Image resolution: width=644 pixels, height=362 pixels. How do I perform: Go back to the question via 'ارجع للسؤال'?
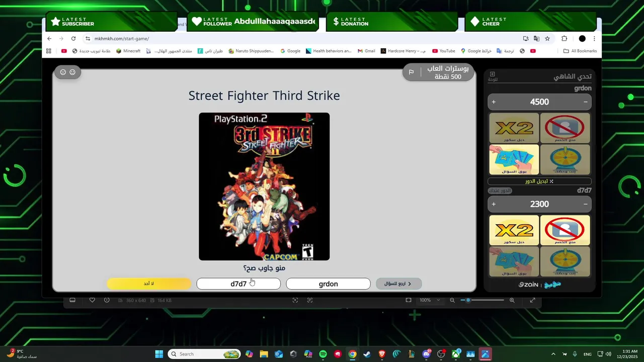398,284
